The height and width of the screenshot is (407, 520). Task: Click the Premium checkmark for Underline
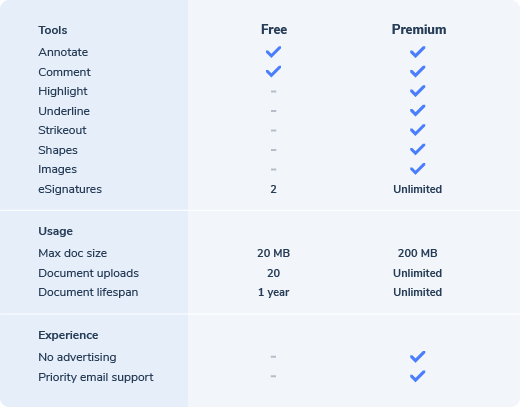(x=417, y=110)
